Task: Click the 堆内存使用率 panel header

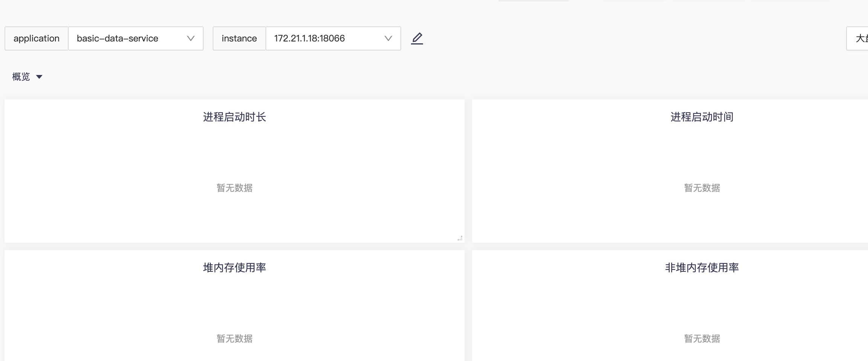Action: tap(235, 268)
